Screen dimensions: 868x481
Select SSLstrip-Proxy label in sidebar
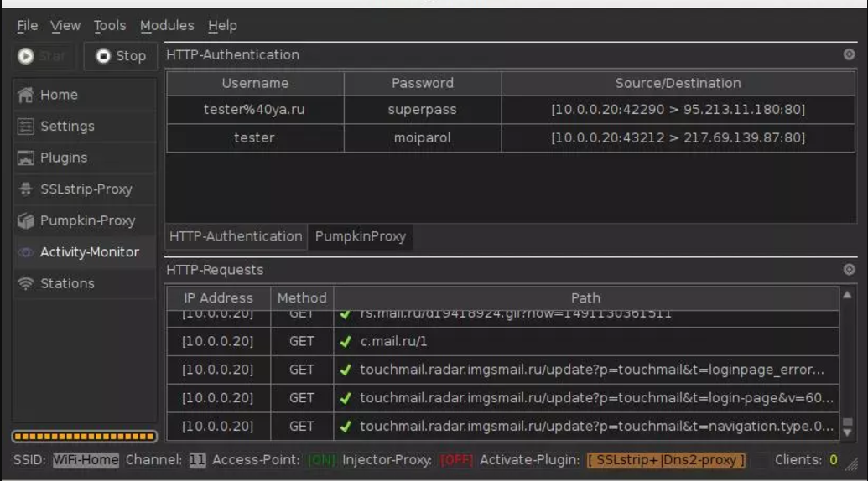pos(86,189)
